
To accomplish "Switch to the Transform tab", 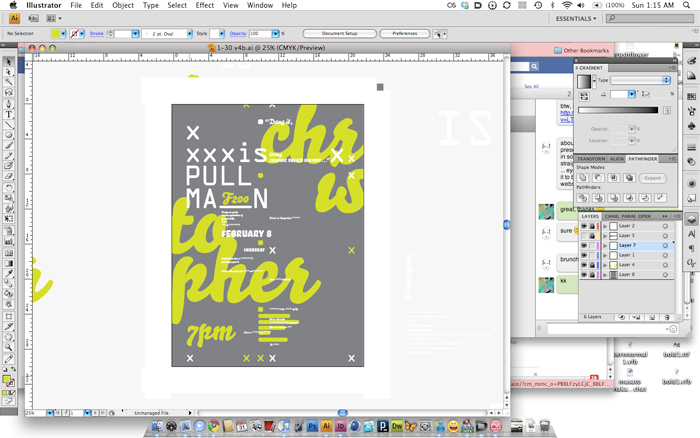I will (x=591, y=159).
